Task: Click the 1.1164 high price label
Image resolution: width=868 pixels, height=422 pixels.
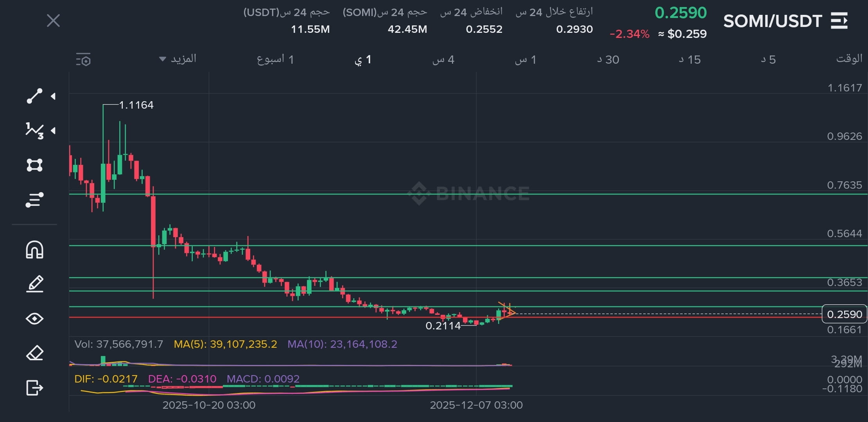Action: (136, 105)
